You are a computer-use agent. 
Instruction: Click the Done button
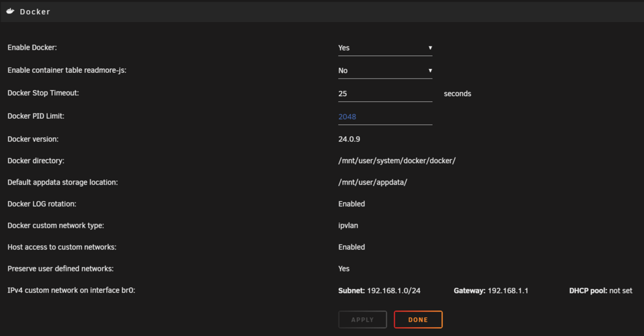(x=418, y=319)
